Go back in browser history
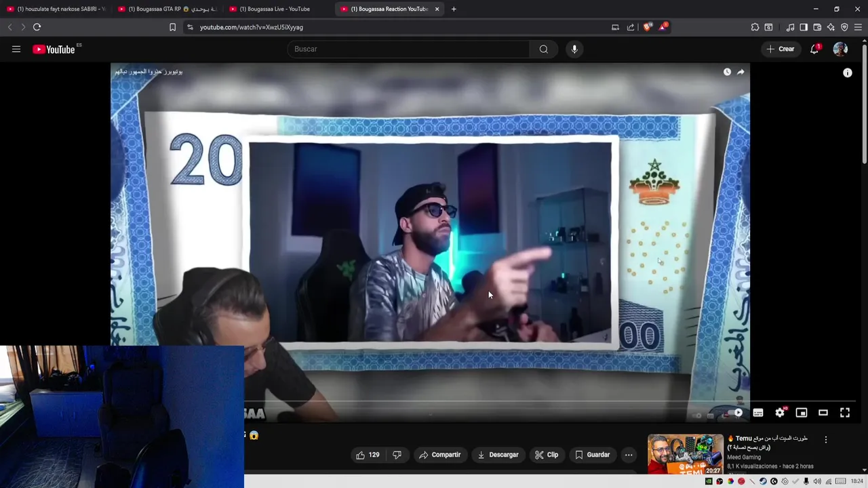The image size is (868, 488). 9,27
